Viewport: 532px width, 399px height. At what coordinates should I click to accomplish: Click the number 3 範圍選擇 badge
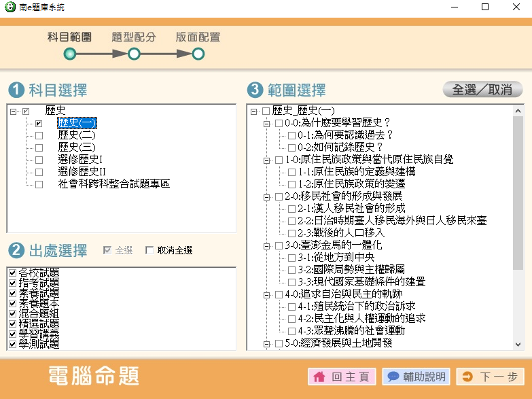[x=255, y=90]
